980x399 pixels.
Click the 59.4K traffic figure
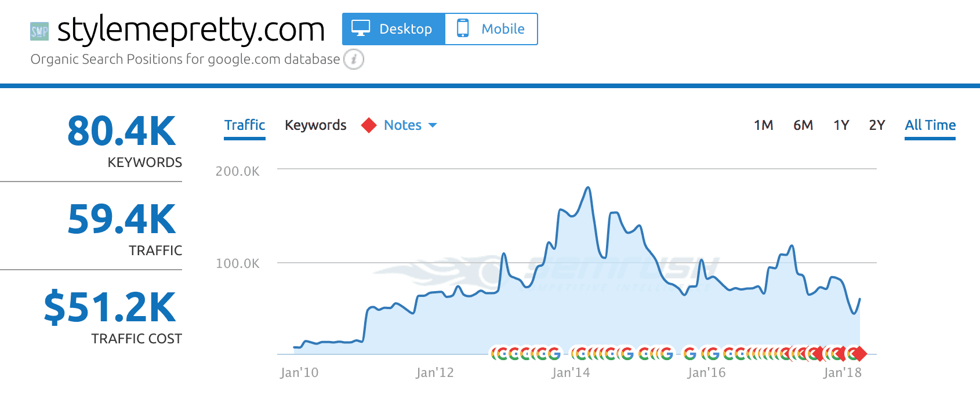point(121,219)
